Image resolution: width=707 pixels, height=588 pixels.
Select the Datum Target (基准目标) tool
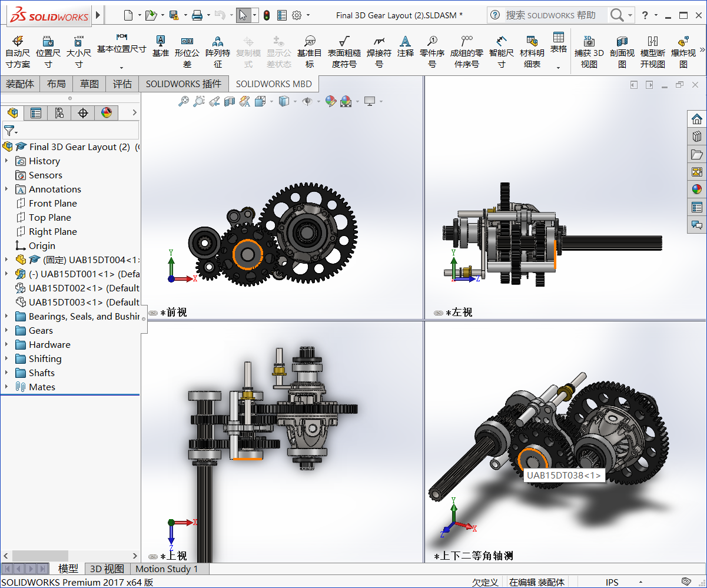point(310,51)
